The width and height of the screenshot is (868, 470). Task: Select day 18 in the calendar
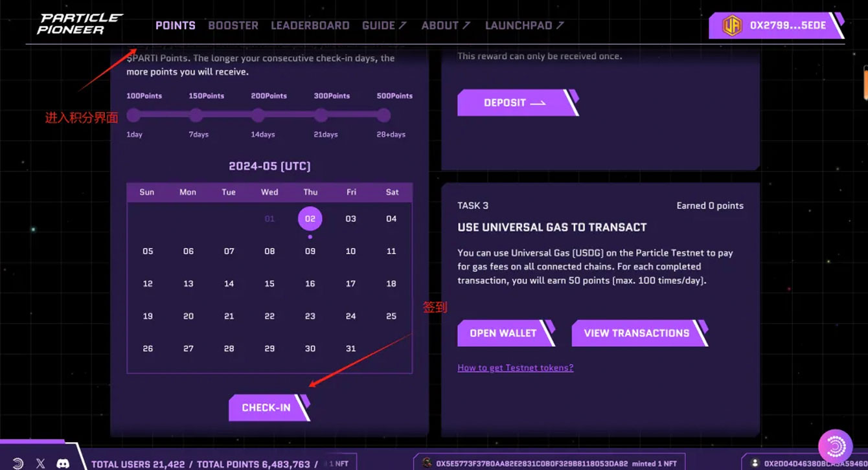click(391, 284)
